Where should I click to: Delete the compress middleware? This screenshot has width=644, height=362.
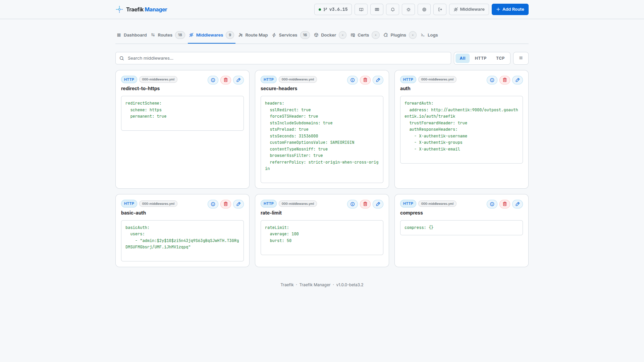505,204
